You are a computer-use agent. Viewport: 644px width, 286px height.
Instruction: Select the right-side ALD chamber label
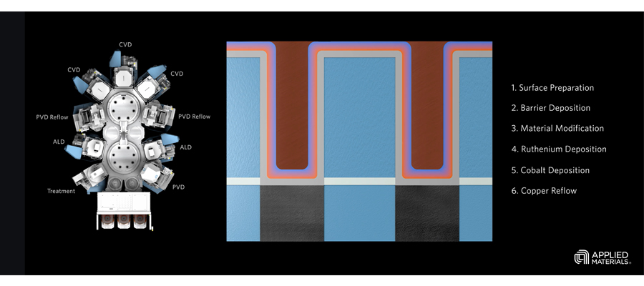click(x=185, y=147)
